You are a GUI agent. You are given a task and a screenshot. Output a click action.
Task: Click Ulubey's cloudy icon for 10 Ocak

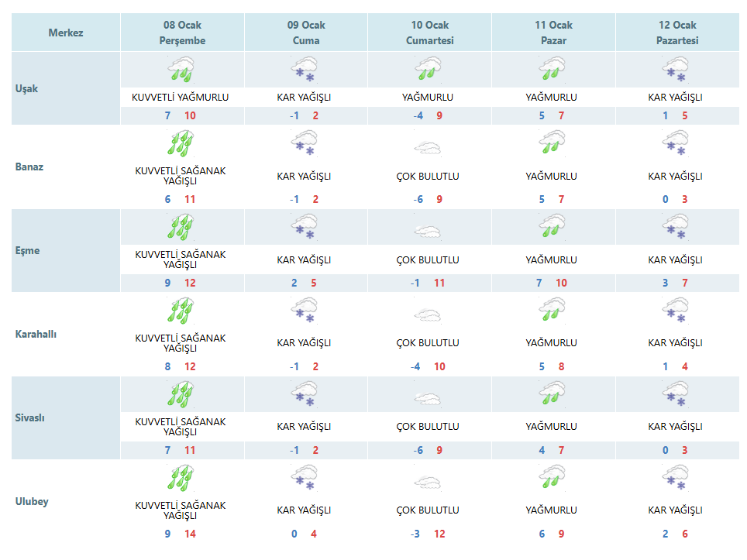point(428,483)
